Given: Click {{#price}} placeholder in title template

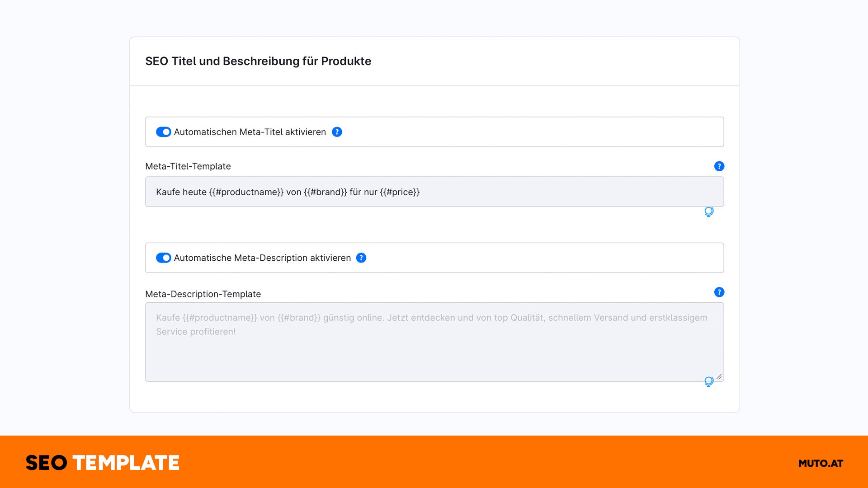Looking at the screenshot, I should point(400,192).
